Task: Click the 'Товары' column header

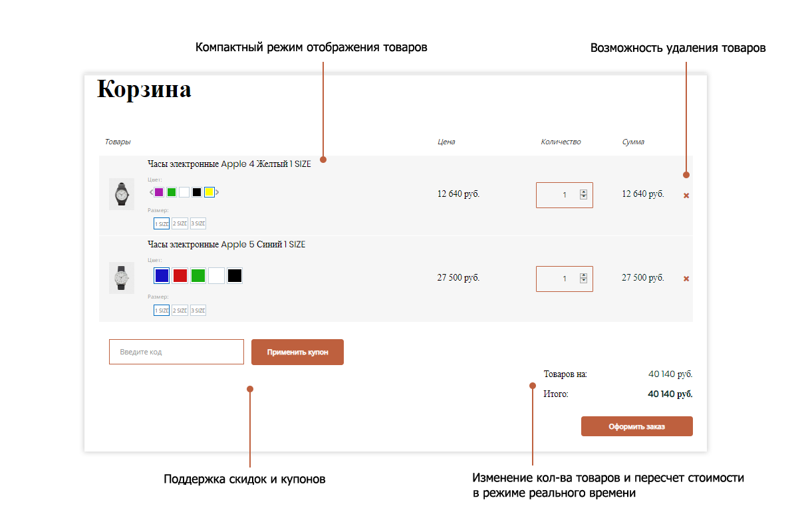Action: click(118, 142)
